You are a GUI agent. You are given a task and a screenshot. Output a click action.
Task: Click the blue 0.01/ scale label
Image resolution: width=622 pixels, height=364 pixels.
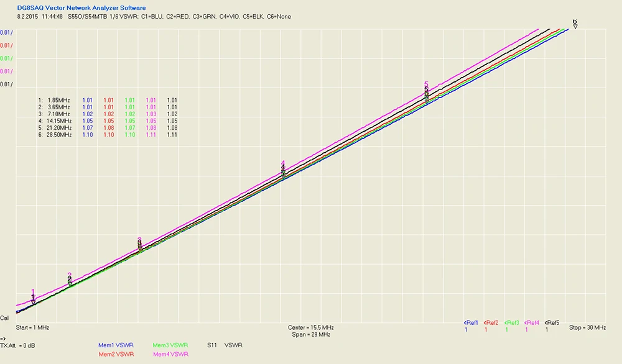6,33
